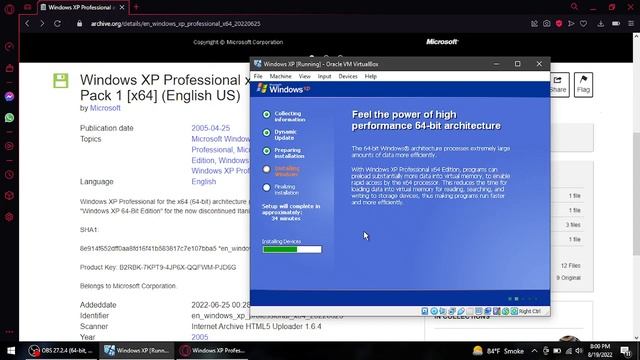Open the shopping bag icon in sidebar
640x360 pixels.
click(9, 68)
